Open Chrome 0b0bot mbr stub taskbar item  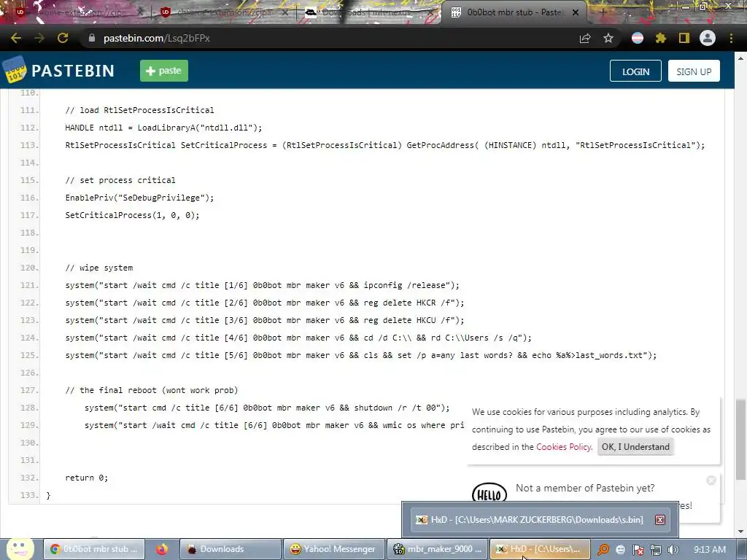[95, 549]
